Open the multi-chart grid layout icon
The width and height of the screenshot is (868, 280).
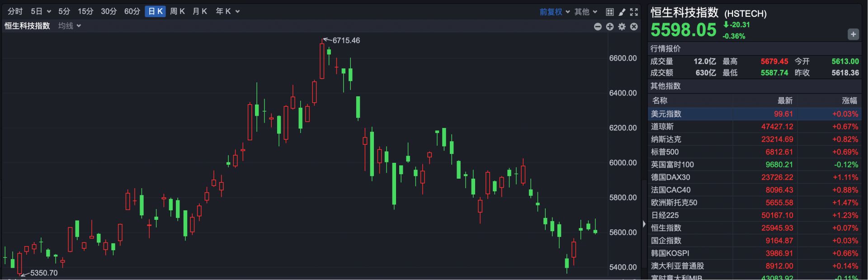609,12
